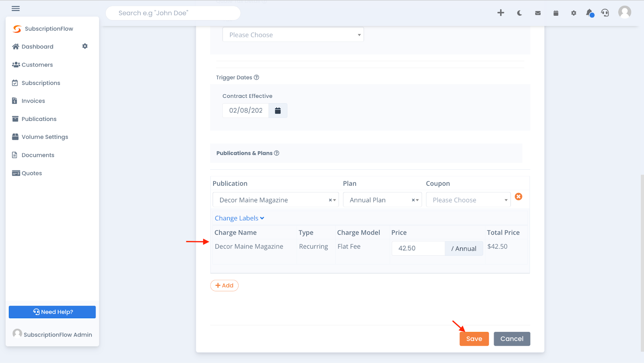Viewport: 644px width, 363px height.
Task: Open the hamburger menu icon
Action: [x=16, y=8]
